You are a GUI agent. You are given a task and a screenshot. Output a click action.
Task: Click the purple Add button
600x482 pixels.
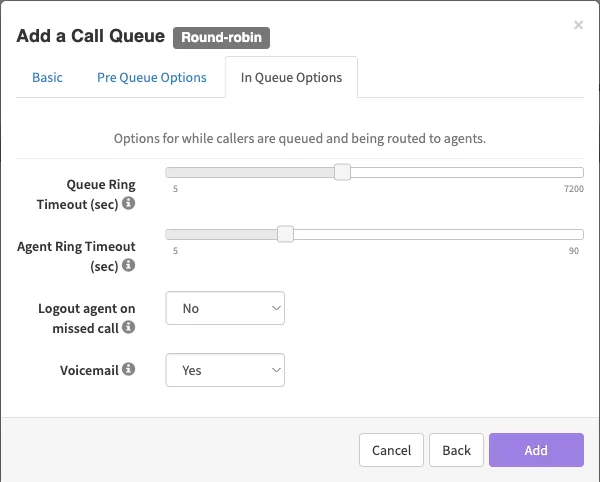click(536, 450)
